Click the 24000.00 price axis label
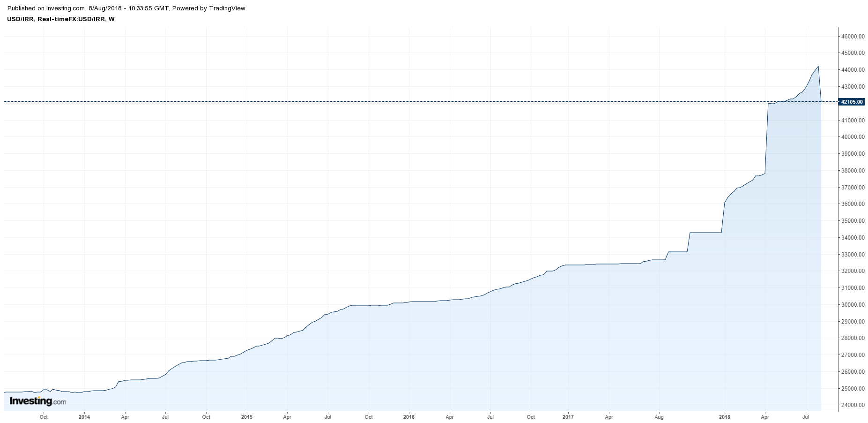This screenshot has height=423, width=868. [x=853, y=405]
